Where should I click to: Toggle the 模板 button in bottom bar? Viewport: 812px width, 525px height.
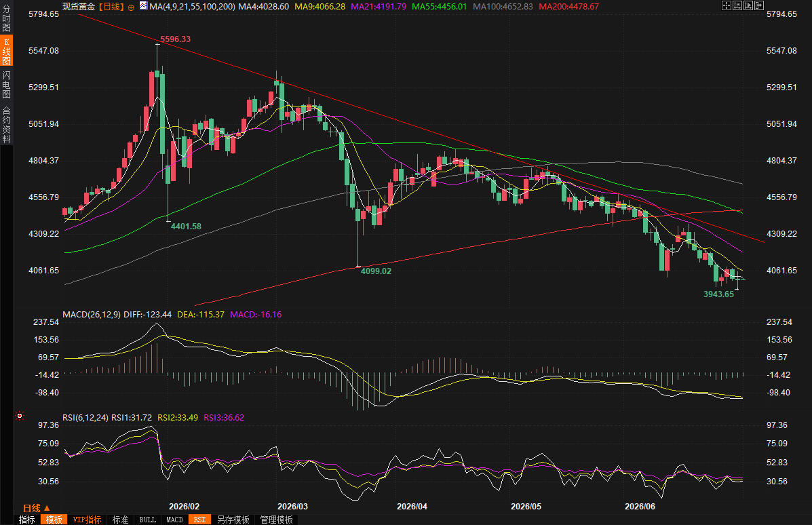click(54, 520)
